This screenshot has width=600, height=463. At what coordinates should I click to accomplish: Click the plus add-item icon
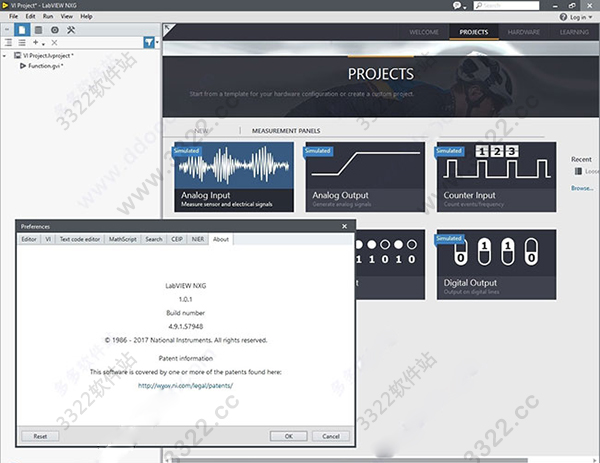tap(36, 42)
